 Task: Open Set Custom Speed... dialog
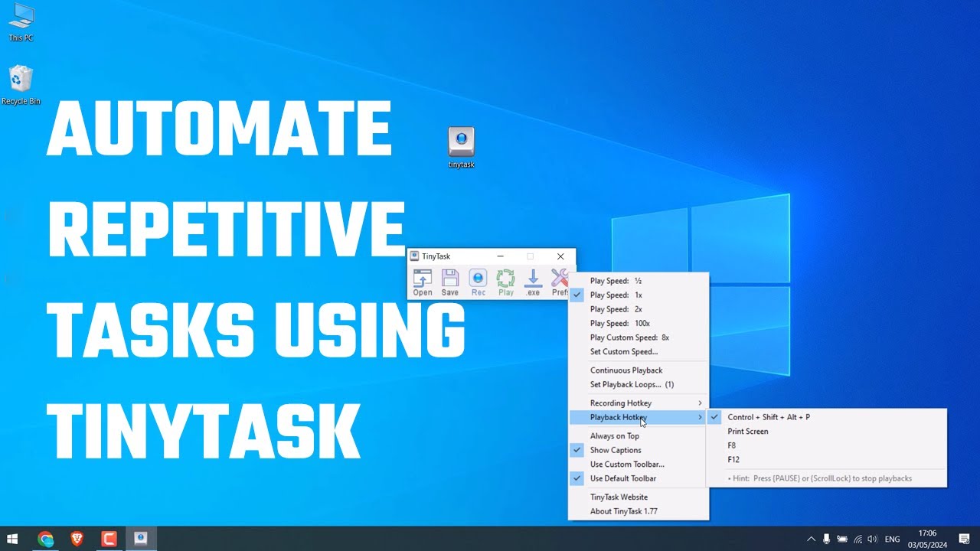point(639,352)
